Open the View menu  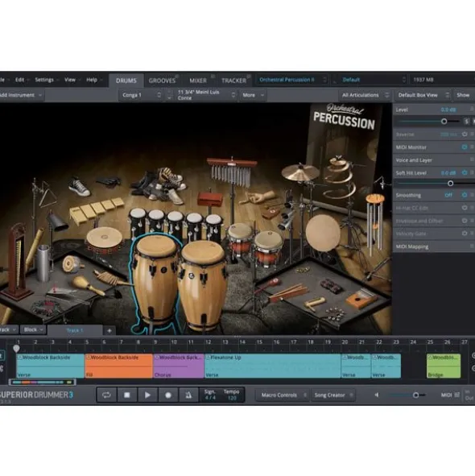[x=71, y=80]
